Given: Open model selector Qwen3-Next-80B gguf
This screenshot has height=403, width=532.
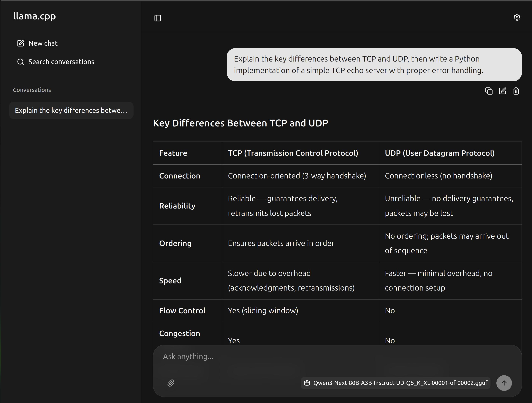Looking at the screenshot, I should (x=395, y=383).
